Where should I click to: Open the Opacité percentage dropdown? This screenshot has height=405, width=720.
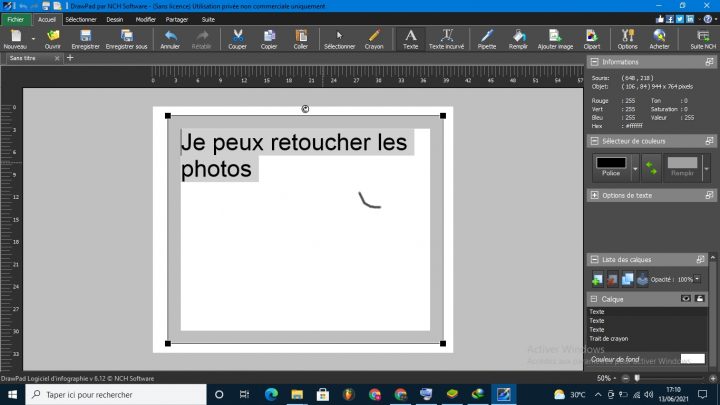697,279
